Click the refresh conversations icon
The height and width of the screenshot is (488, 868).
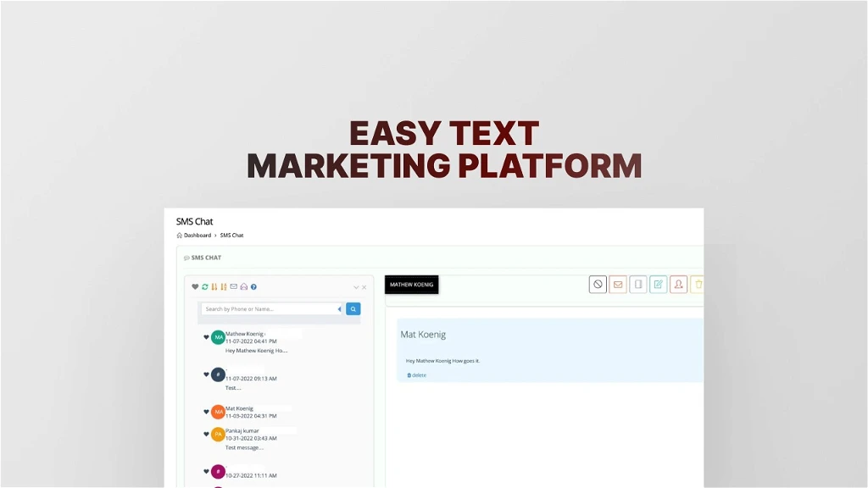(204, 286)
